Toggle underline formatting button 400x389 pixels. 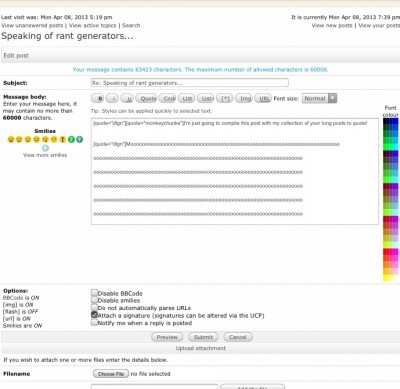tap(127, 99)
